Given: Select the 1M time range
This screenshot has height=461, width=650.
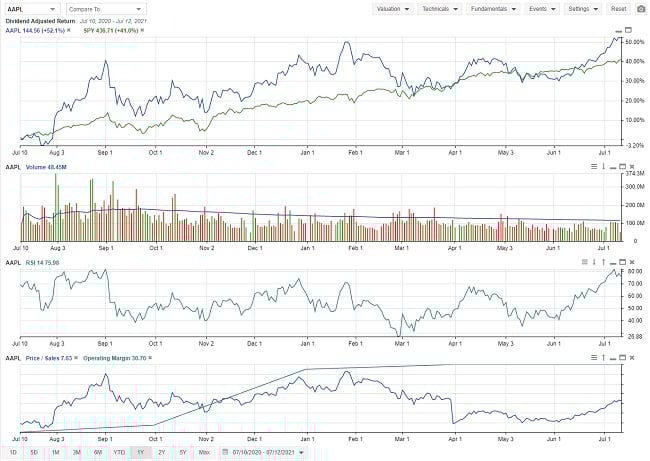Looking at the screenshot, I should [x=56, y=452].
